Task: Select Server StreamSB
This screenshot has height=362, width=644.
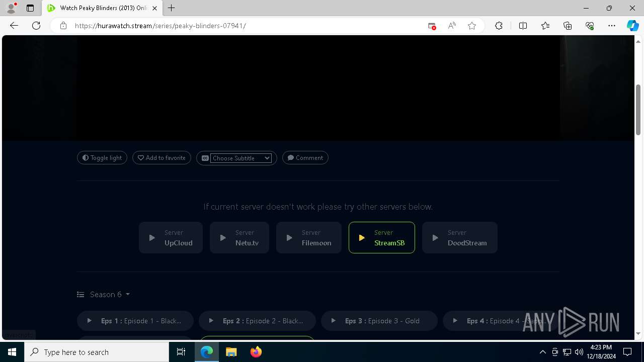Action: pos(382,237)
